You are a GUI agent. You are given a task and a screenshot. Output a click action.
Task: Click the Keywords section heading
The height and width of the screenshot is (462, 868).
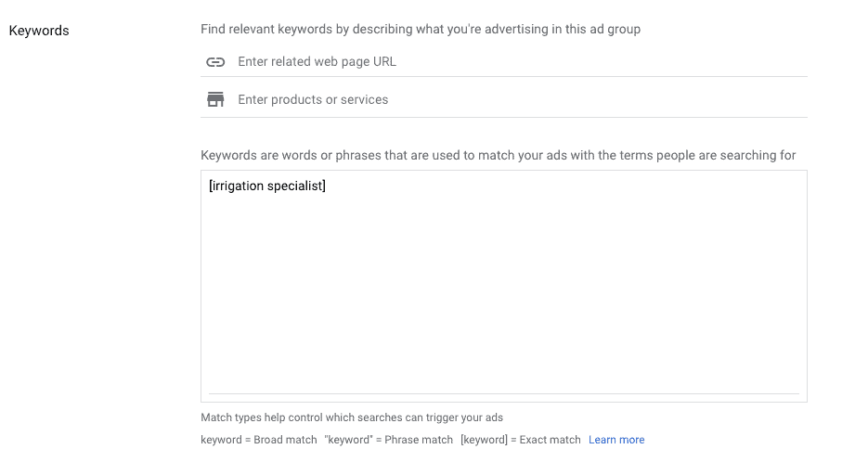[39, 31]
